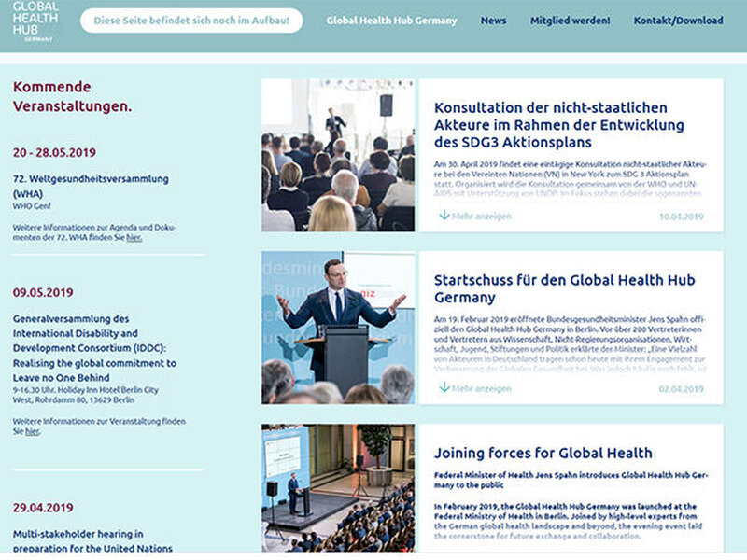747x560 pixels.
Task: Open the conference audience photo thumbnail
Action: [x=338, y=155]
